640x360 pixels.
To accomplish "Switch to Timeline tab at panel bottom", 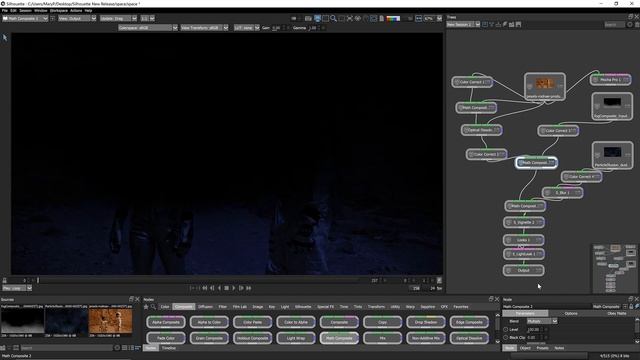I will point(169,348).
